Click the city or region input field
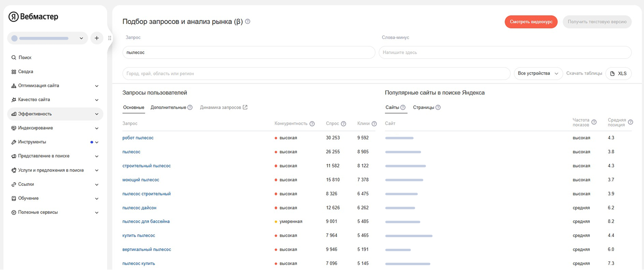 pyautogui.click(x=316, y=74)
